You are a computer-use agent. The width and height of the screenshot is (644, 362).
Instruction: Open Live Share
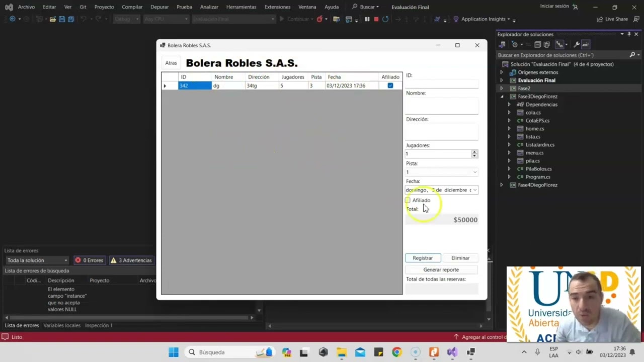(612, 19)
